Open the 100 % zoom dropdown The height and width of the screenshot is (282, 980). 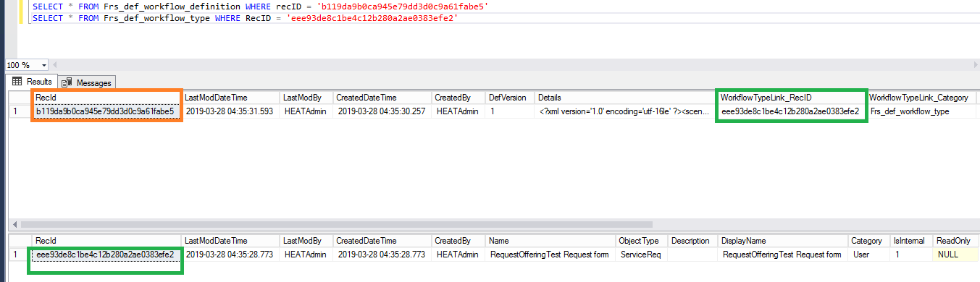43,65
